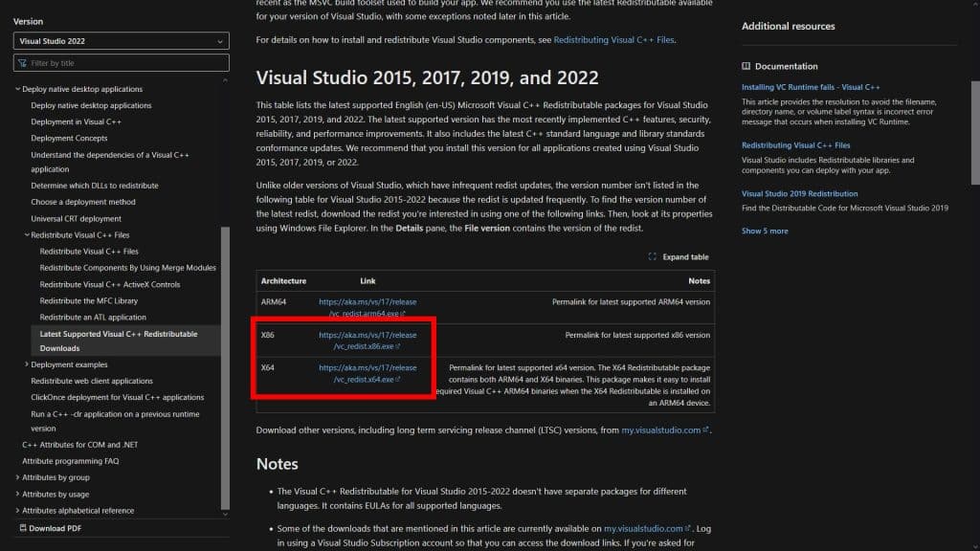Click the Documentation book icon

click(x=746, y=66)
